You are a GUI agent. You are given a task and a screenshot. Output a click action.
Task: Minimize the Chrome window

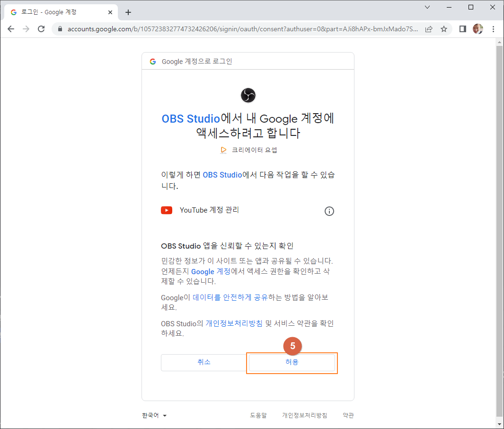click(449, 7)
